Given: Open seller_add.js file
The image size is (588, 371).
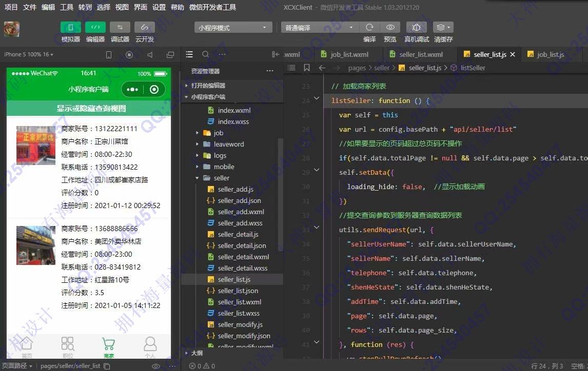Looking at the screenshot, I should tap(236, 190).
